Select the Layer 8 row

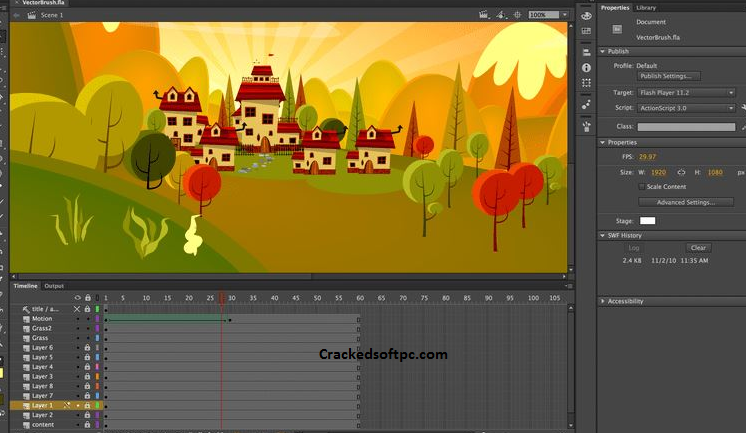(56, 386)
